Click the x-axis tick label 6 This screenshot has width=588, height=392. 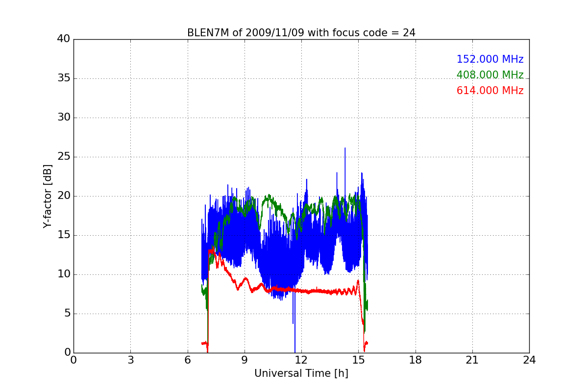187,360
